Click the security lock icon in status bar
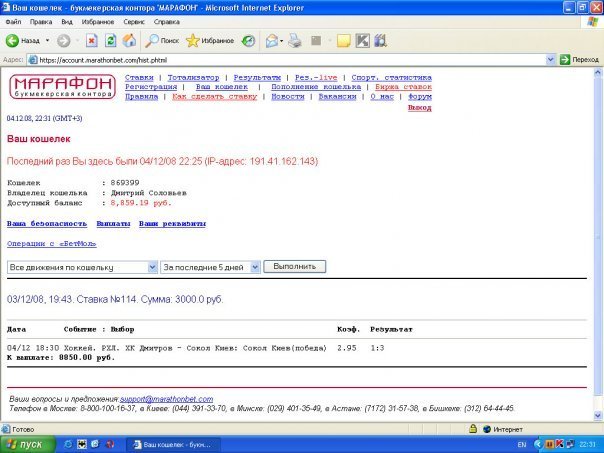The image size is (604, 453). 473,429
